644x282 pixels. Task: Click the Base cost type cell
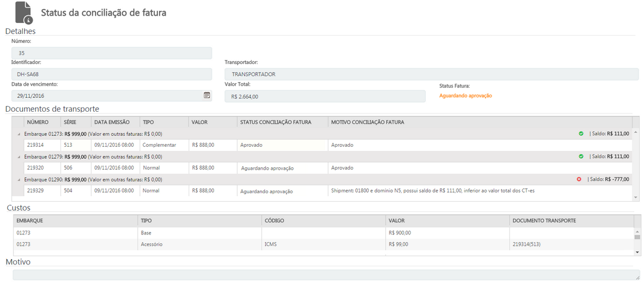146,233
